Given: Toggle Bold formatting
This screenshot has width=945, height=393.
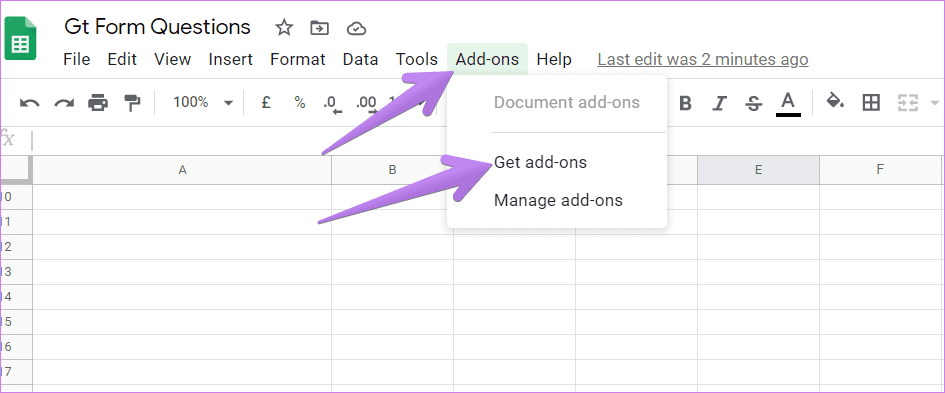Looking at the screenshot, I should click(685, 104).
